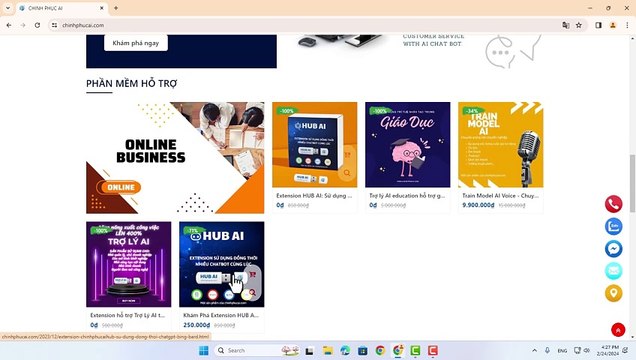Open the Zalo chat floating button
Image resolution: width=636 pixels, height=360 pixels.
(x=613, y=226)
